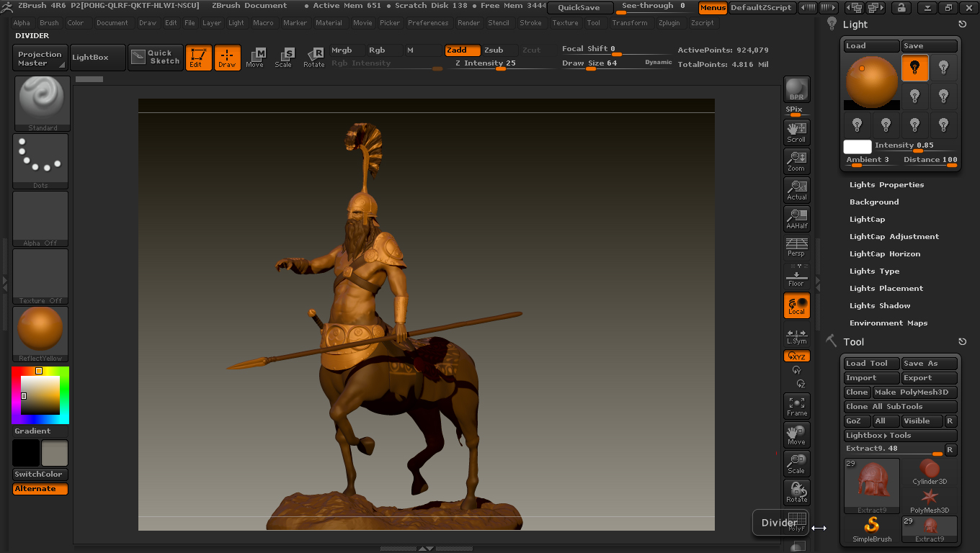Click the AAHalf view icon
Screen dimensions: 980x553
[x=796, y=219]
